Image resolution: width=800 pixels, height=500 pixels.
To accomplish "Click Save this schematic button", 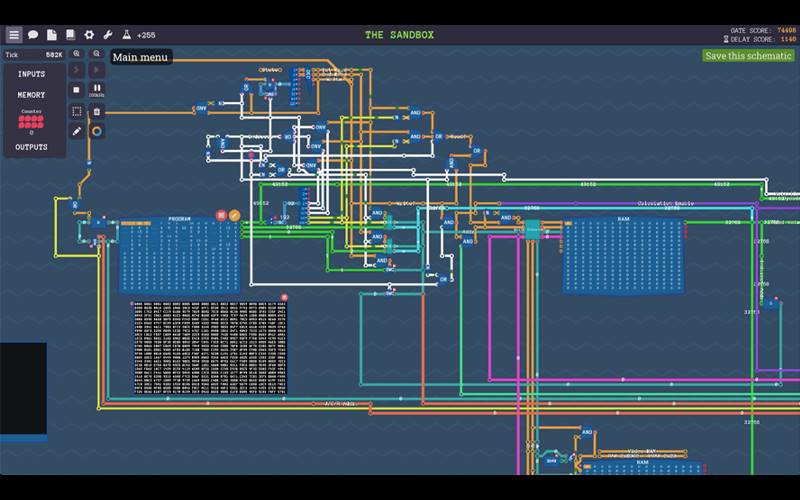I will point(748,56).
